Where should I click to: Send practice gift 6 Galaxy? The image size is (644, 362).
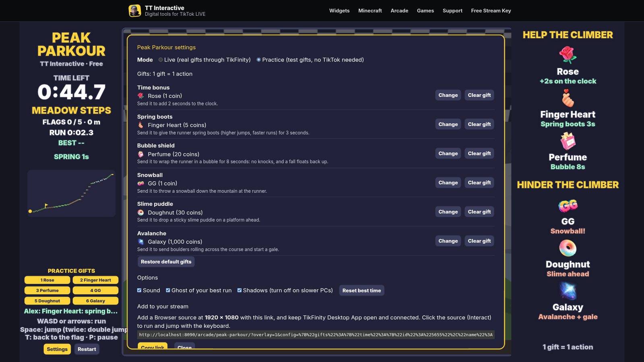click(95, 301)
